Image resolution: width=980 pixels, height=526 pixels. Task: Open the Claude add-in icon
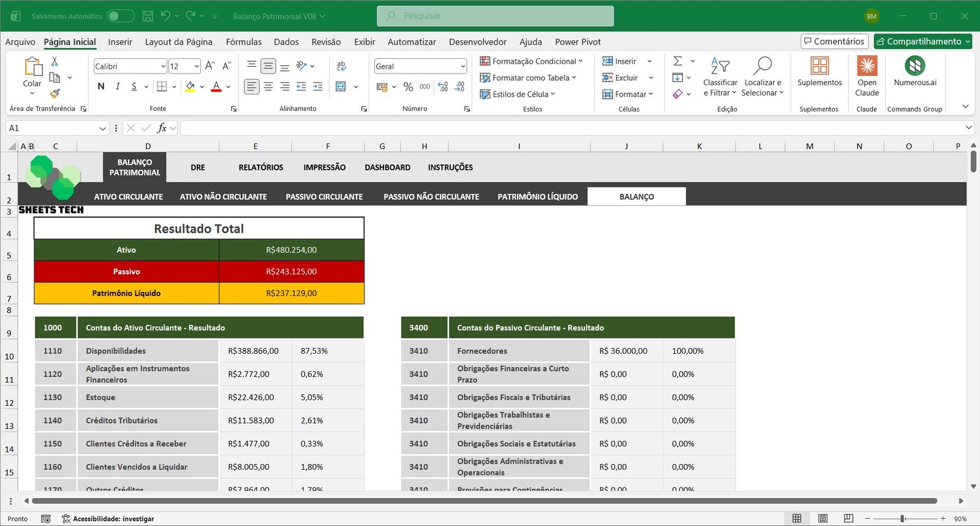867,66
